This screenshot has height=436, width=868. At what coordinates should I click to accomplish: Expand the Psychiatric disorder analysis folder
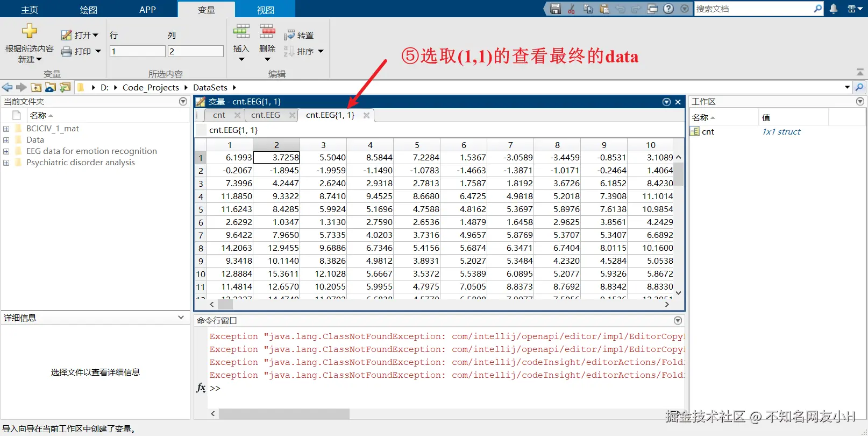tap(6, 163)
